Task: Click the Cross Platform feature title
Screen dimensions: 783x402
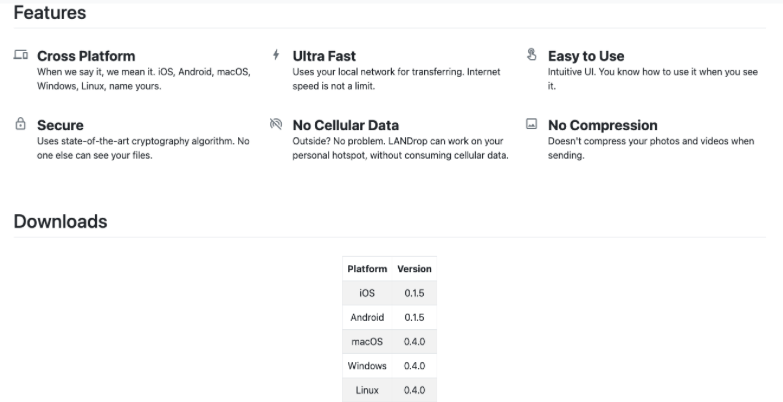Action: (x=86, y=56)
